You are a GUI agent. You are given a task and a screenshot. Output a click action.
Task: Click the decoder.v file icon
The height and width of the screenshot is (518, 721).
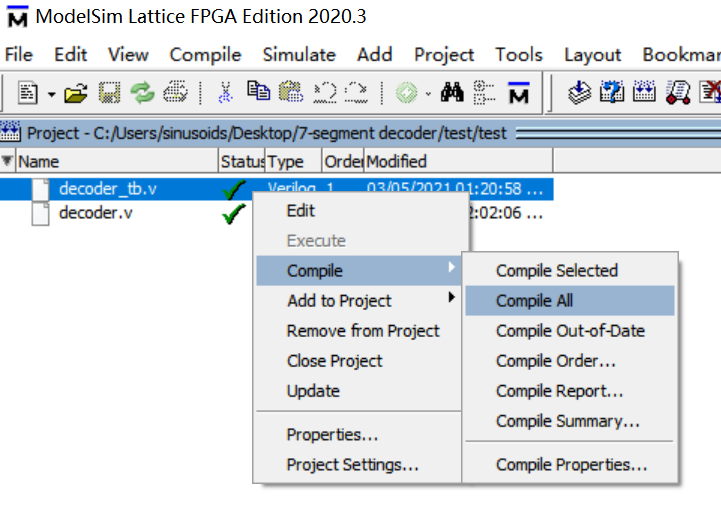pos(40,214)
